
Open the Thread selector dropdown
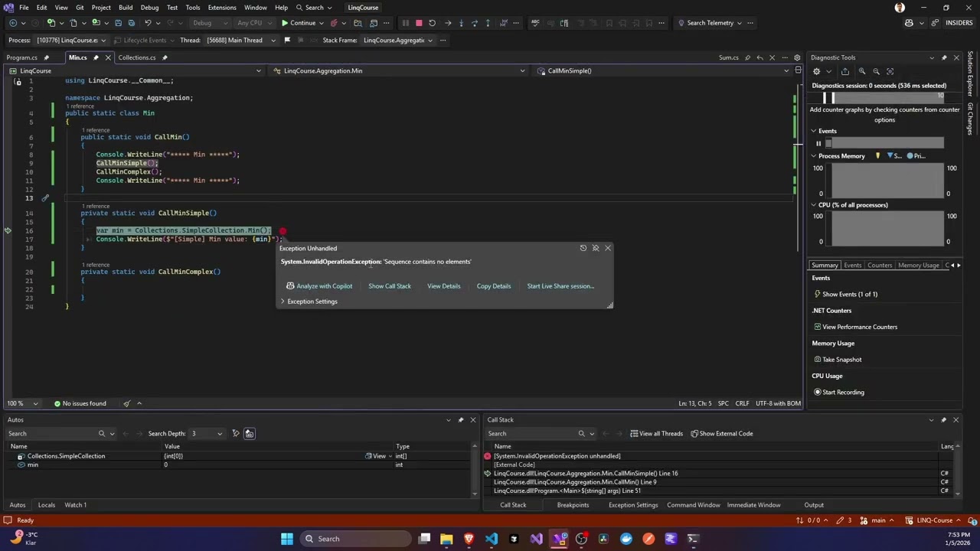click(241, 40)
